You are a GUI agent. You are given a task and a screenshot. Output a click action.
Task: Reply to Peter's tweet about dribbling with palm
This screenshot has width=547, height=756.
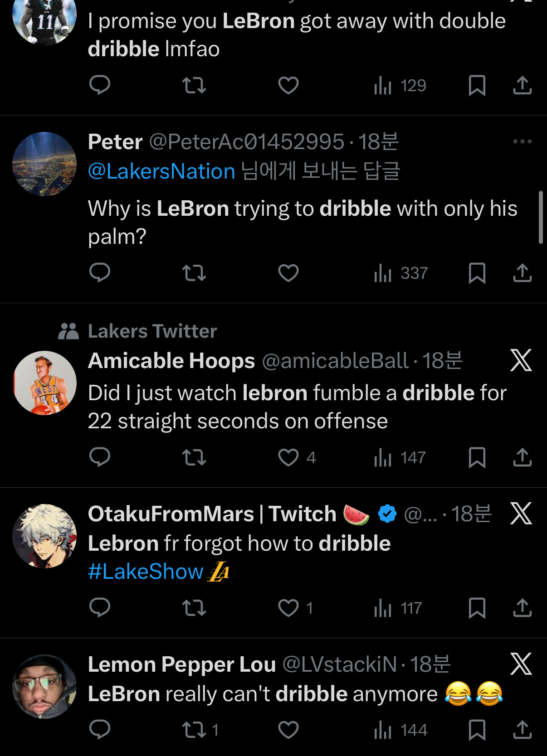pos(100,273)
